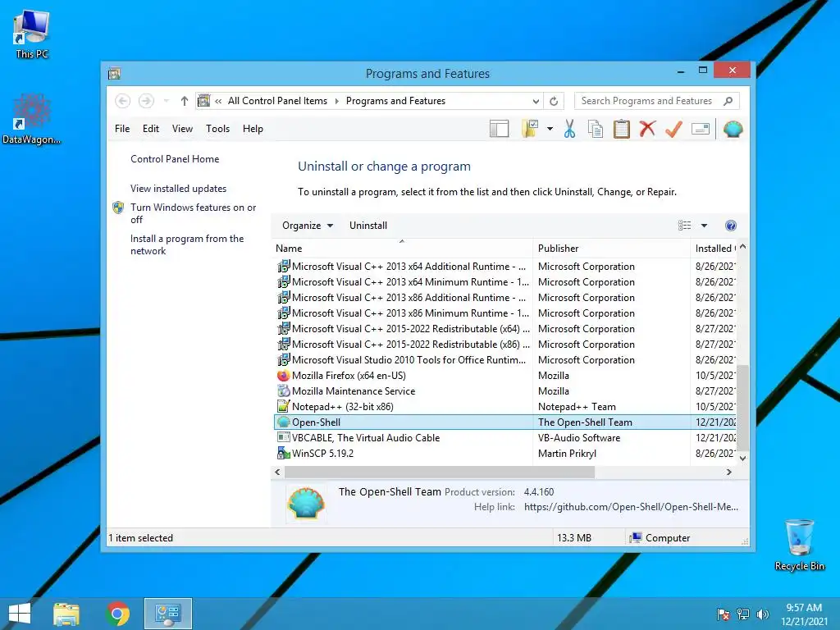Viewport: 840px width, 630px height.
Task: Click Install a program from the network
Action: [187, 244]
